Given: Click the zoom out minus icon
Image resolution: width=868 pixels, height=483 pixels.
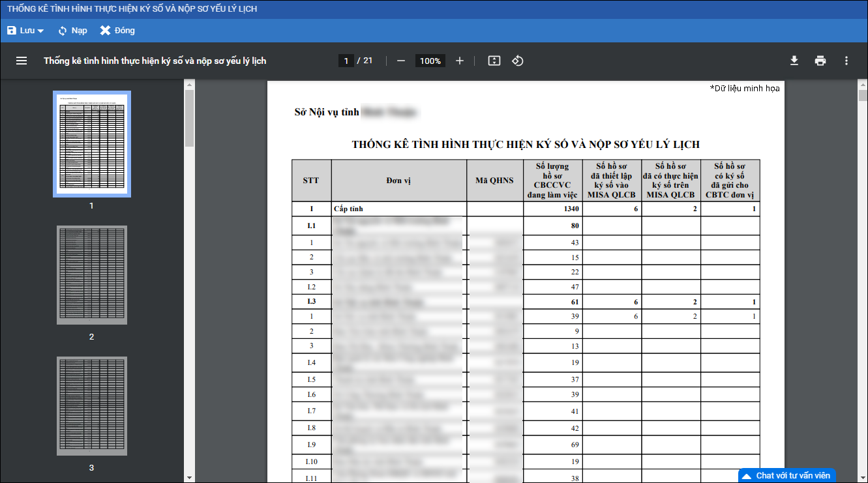Looking at the screenshot, I should pyautogui.click(x=401, y=61).
